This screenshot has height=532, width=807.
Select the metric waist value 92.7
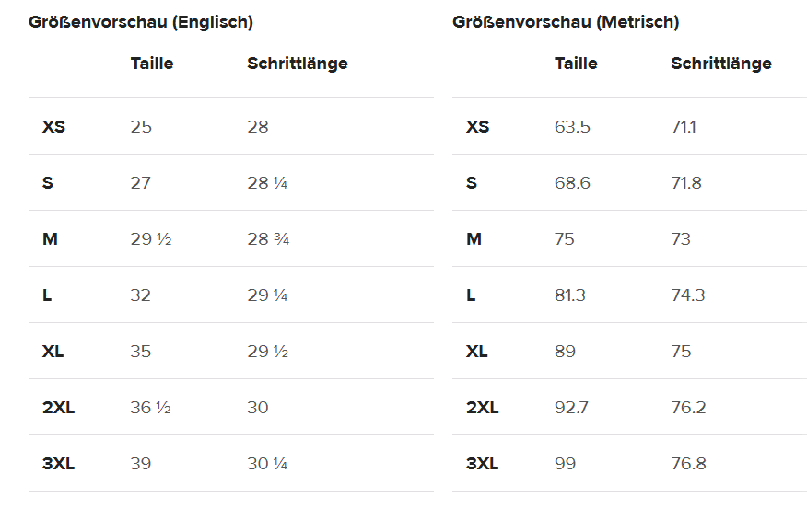[x=571, y=408]
